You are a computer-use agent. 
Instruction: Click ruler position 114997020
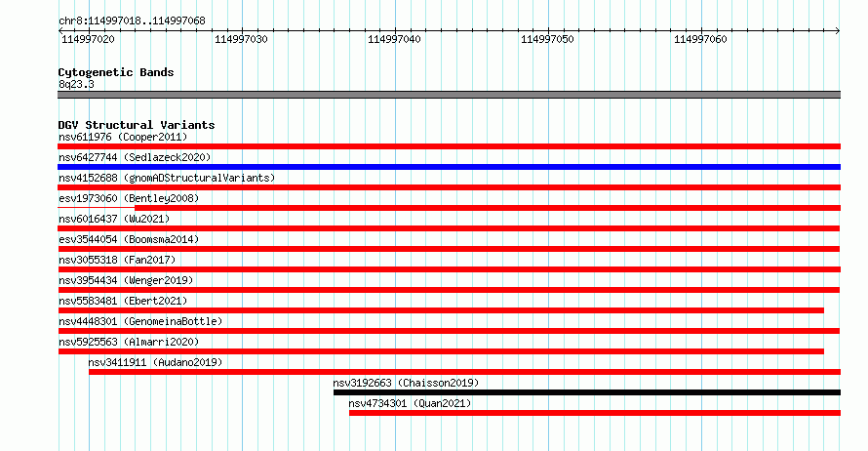coord(88,39)
